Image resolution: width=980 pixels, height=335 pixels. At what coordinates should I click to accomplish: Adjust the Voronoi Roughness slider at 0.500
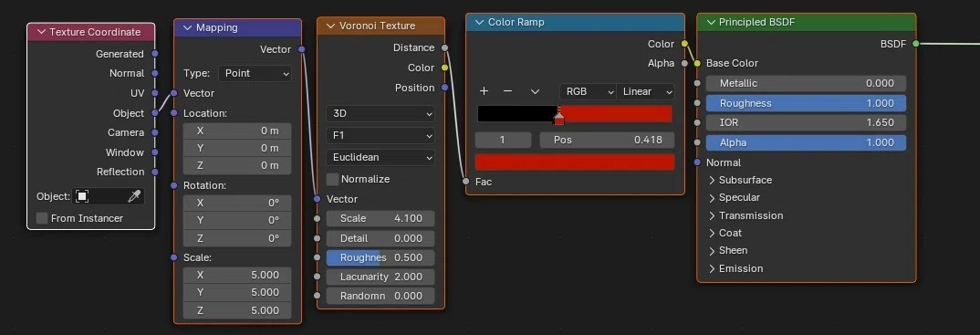[x=380, y=257]
